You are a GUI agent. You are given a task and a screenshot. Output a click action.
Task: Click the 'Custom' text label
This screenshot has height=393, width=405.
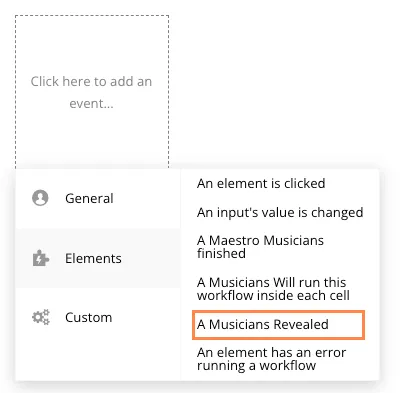(x=89, y=317)
